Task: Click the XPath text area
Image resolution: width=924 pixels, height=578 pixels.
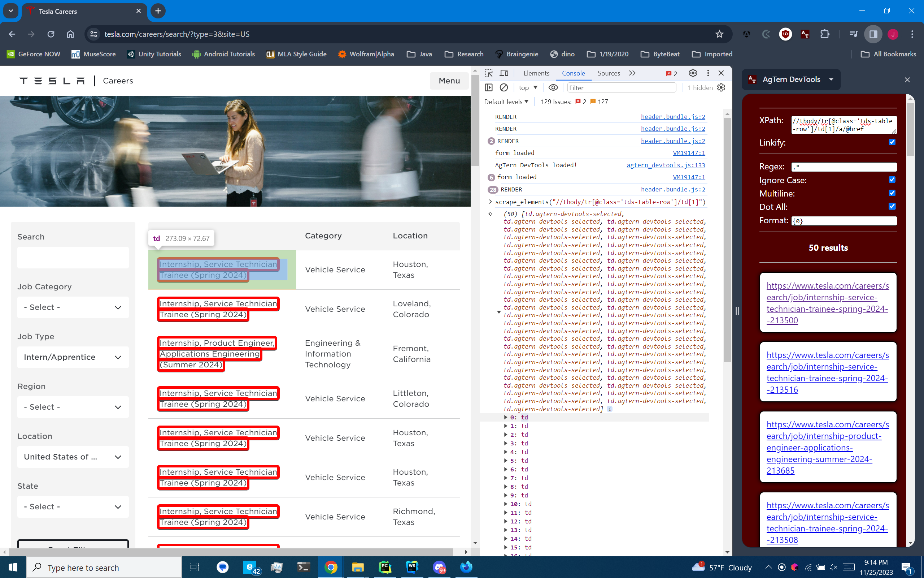Action: click(844, 125)
